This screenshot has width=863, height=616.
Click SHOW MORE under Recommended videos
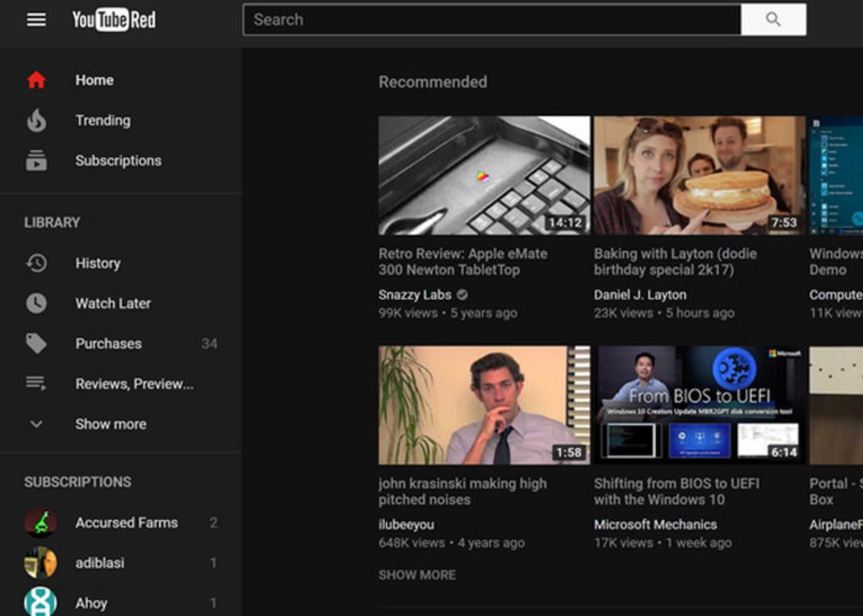click(417, 575)
